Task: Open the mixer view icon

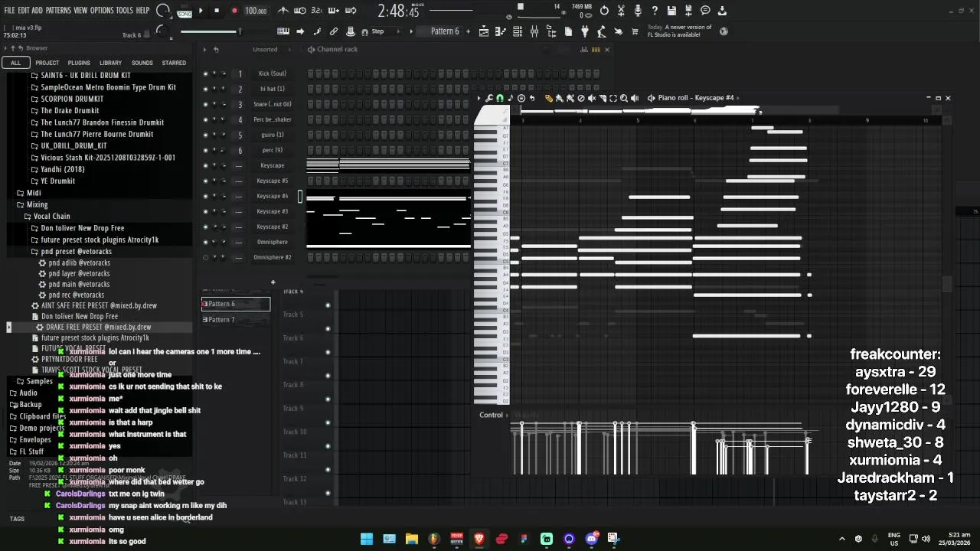Action: point(534,31)
